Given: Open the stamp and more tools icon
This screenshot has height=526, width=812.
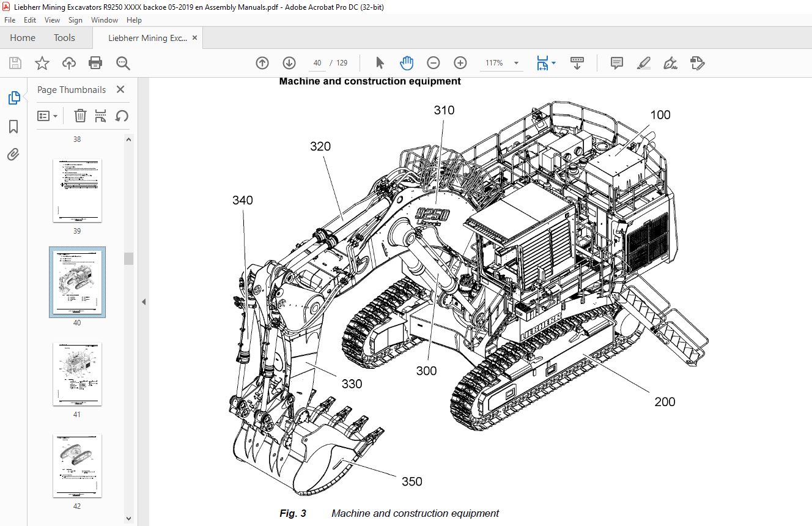Looking at the screenshot, I should [697, 63].
